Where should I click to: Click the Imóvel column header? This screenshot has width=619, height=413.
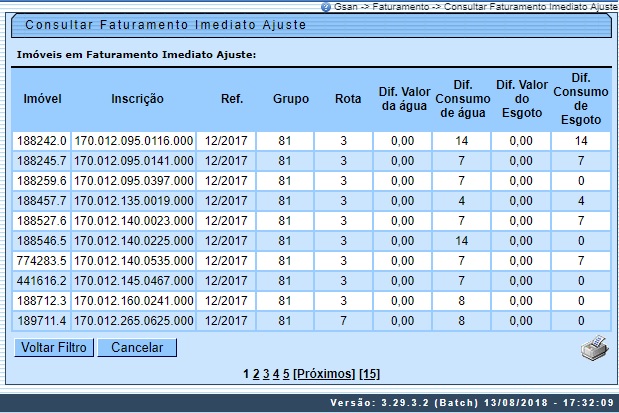click(43, 100)
